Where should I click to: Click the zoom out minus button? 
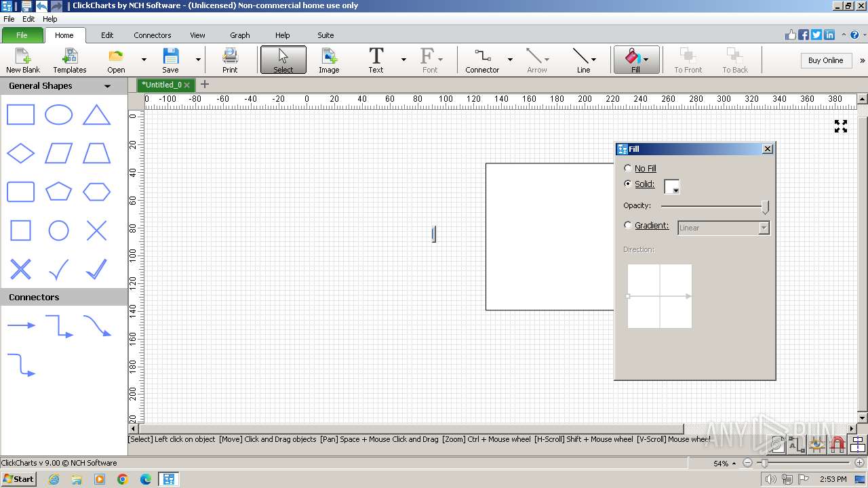[747, 463]
